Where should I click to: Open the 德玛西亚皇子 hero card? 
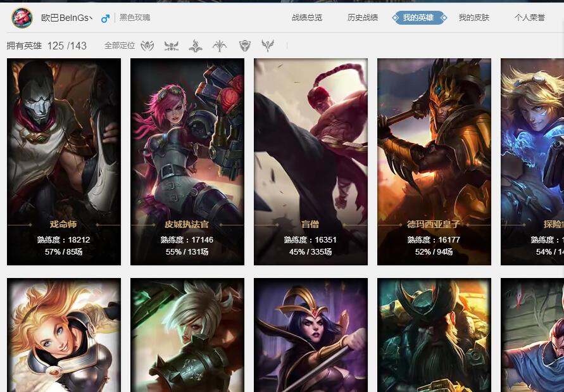click(434, 161)
